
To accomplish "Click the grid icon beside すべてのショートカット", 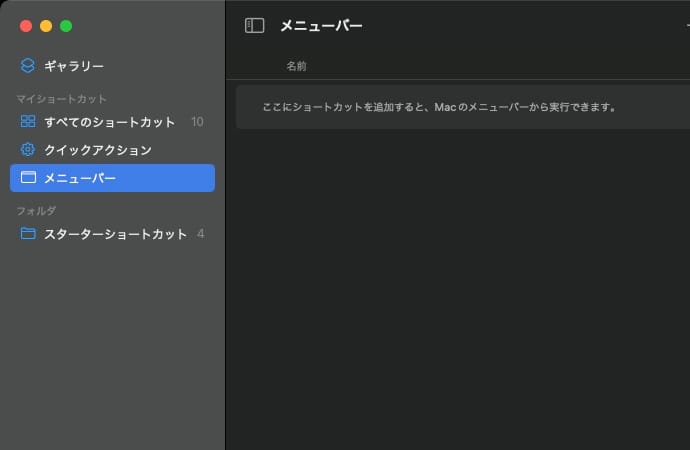I will point(28,122).
